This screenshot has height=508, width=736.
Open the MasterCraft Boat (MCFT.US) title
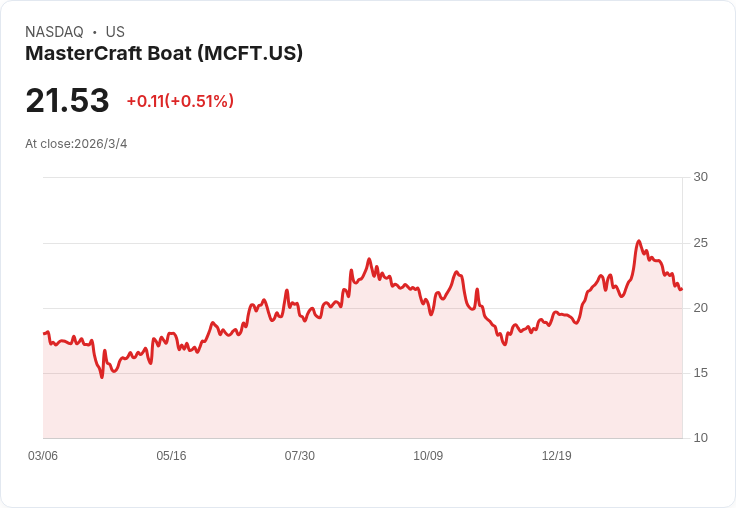pyautogui.click(x=164, y=54)
